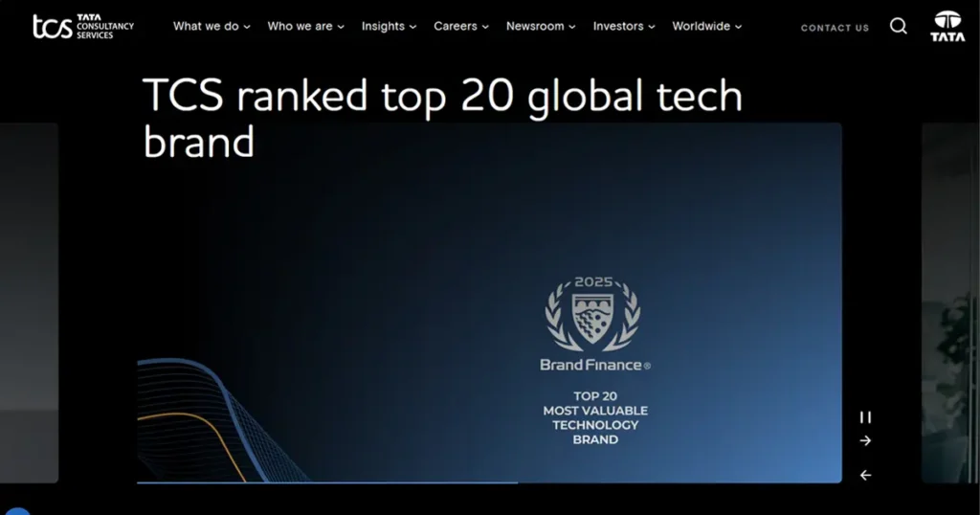
Task: Go to next slide with right arrow
Action: pyautogui.click(x=865, y=440)
